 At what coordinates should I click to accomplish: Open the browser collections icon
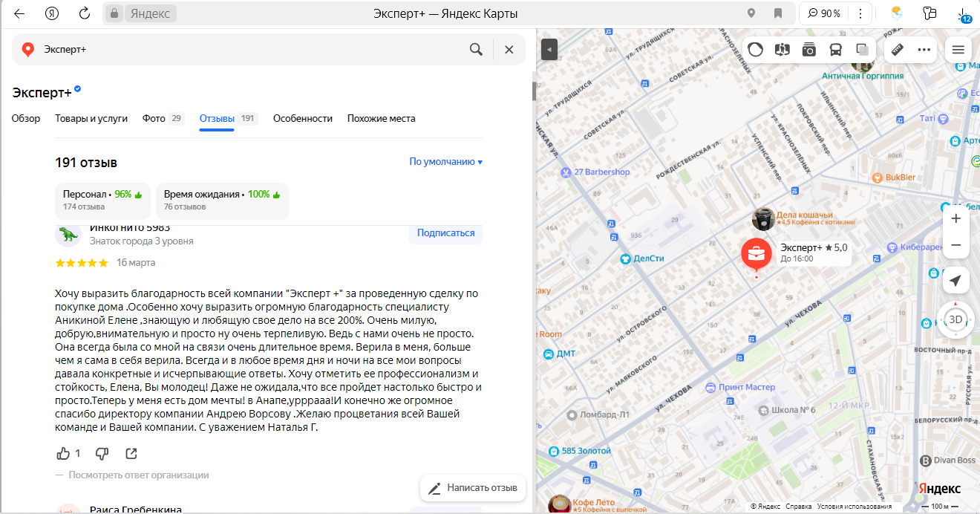click(930, 13)
